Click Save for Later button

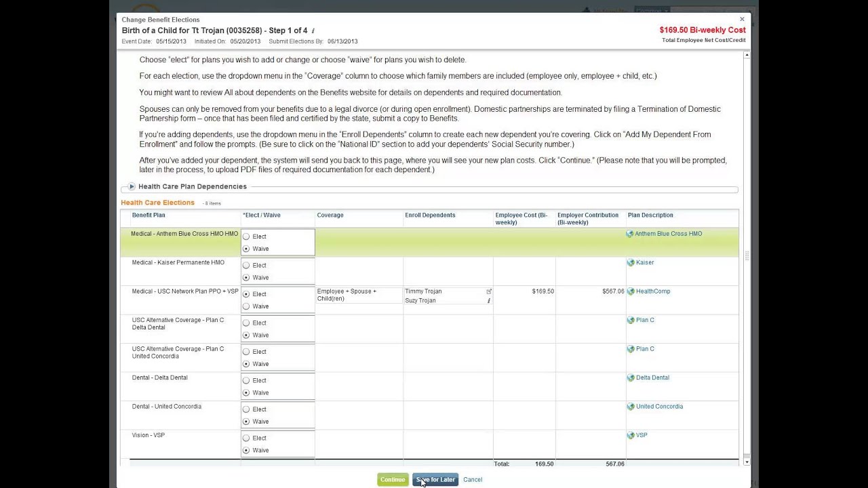tap(435, 480)
